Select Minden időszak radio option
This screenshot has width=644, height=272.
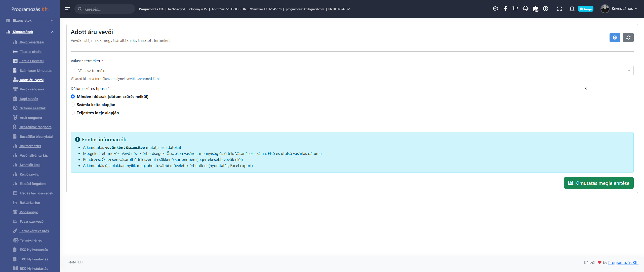[73, 96]
